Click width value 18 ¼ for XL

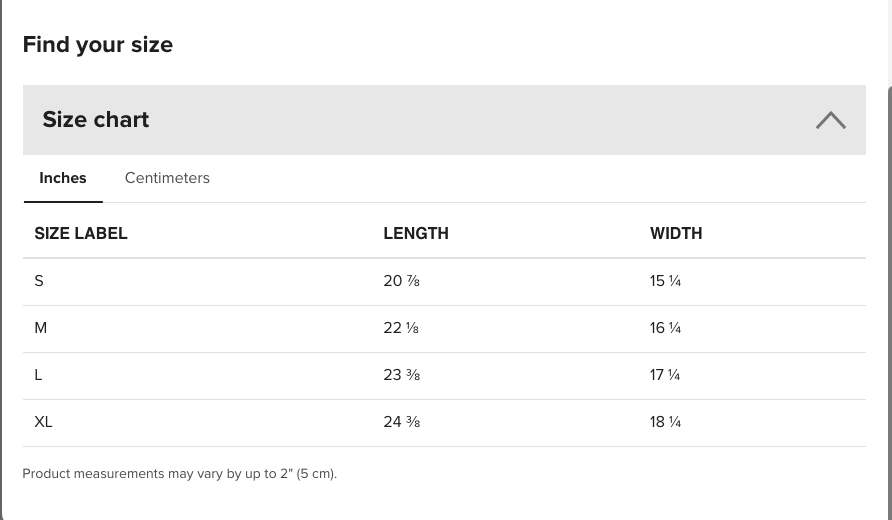(666, 422)
